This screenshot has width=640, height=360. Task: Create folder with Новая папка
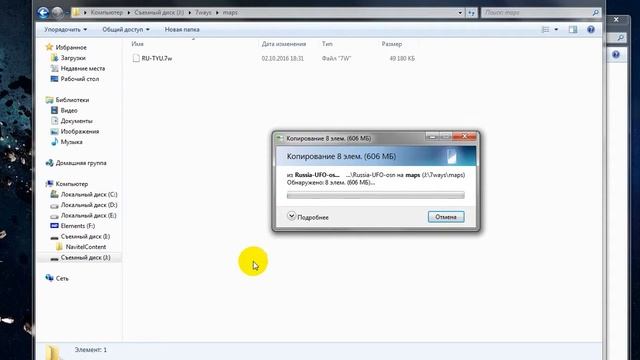[x=182, y=29]
